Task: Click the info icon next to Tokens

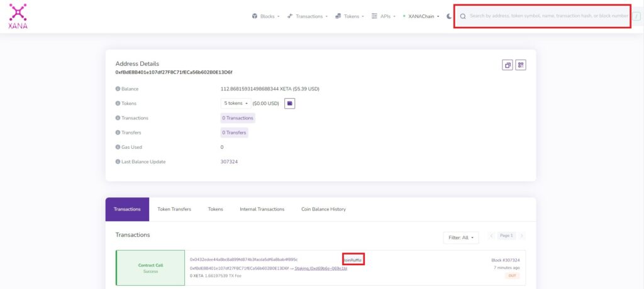Action: tap(118, 104)
